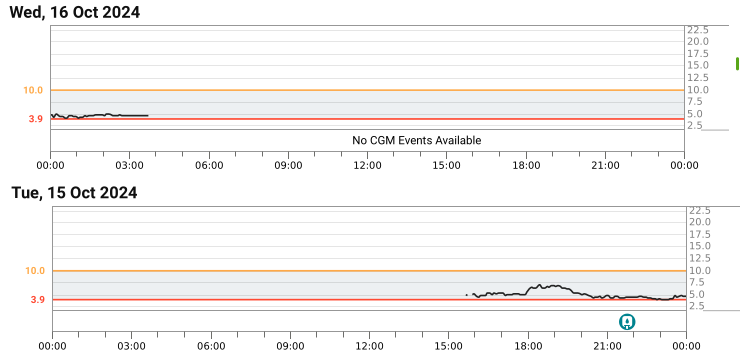Click the 03:00 label under 16 Oct chart
Screen dimensions: 740x362
[x=130, y=166]
